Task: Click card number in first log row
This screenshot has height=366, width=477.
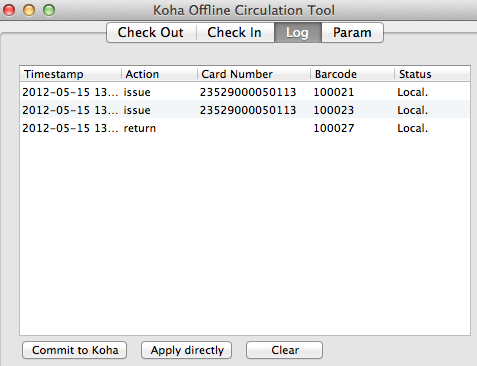Action: (248, 92)
